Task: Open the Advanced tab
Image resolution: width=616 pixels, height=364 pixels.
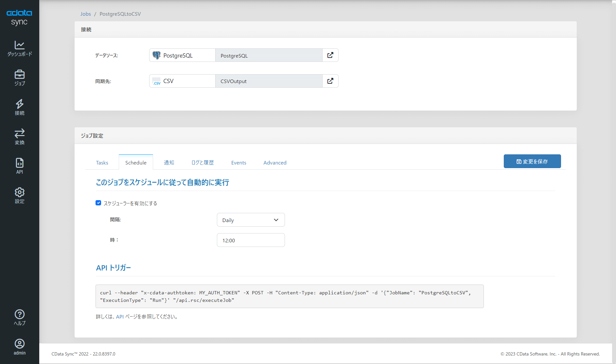Action: point(275,163)
